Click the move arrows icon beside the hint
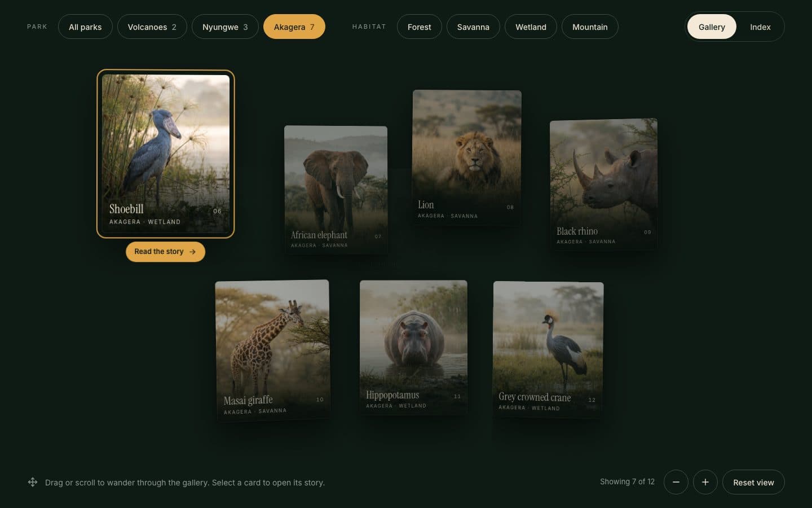This screenshot has width=812, height=508. (x=33, y=482)
